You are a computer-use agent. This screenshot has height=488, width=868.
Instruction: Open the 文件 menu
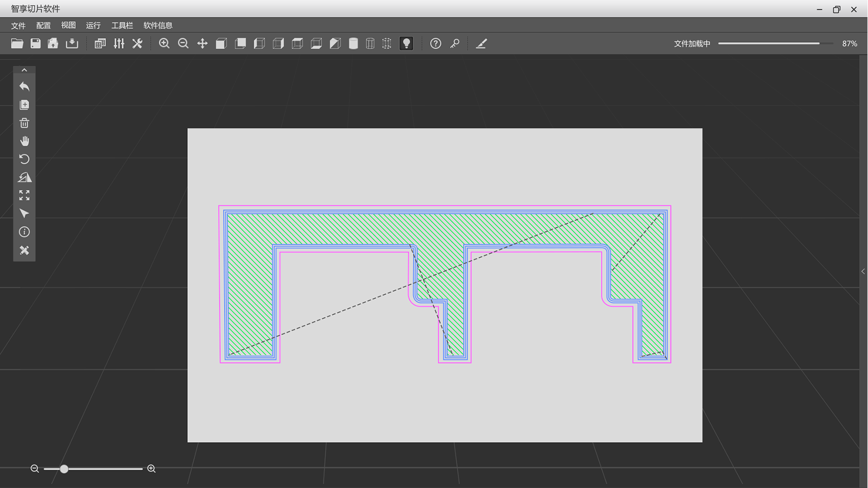coord(18,26)
